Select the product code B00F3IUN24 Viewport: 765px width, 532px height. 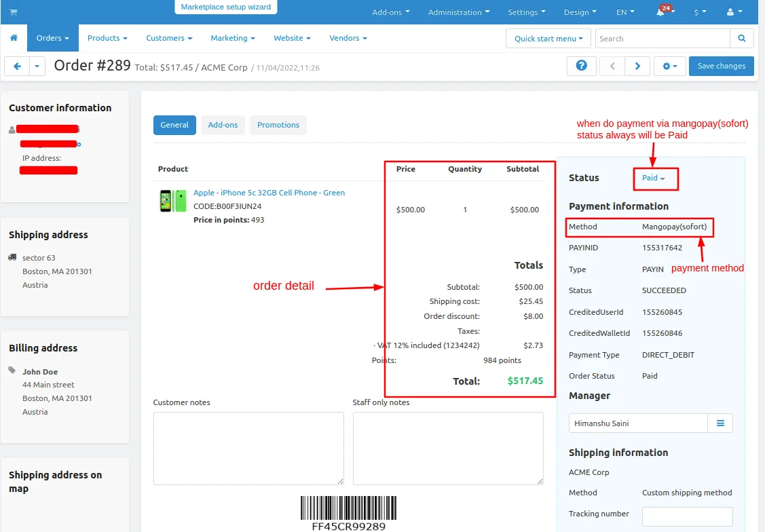238,206
